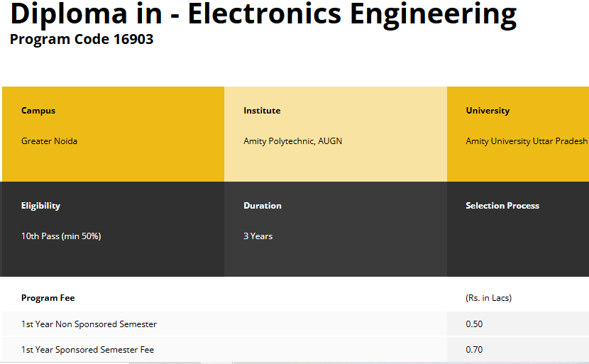Image resolution: width=589 pixels, height=364 pixels.
Task: Open Amity University Uttar Pradesh entry
Action: coord(526,141)
